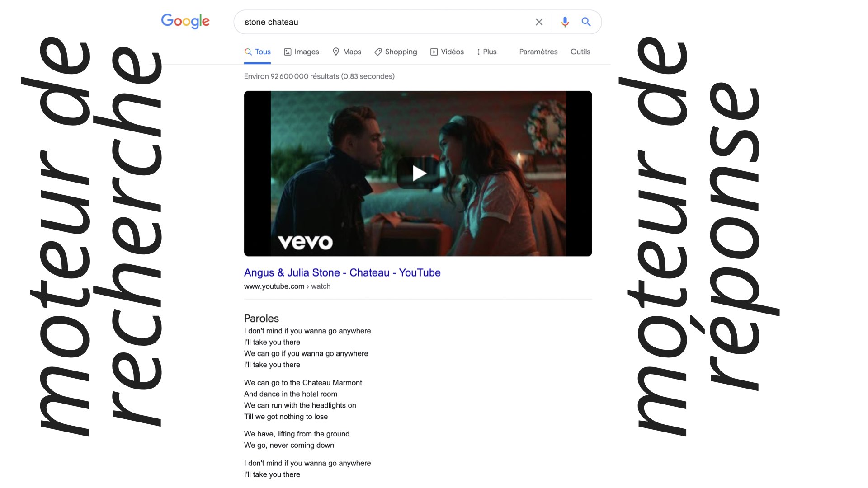Screen dimensions: 868x488
Task: Open the Paramètres settings menu
Action: point(538,52)
